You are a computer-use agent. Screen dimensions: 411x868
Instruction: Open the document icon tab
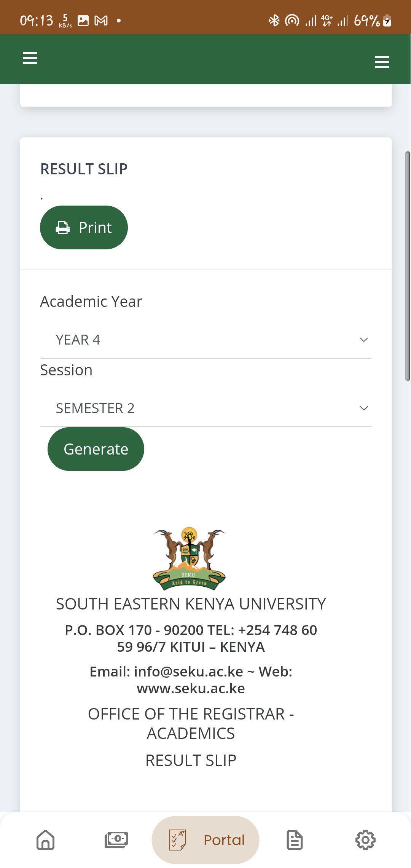(295, 840)
